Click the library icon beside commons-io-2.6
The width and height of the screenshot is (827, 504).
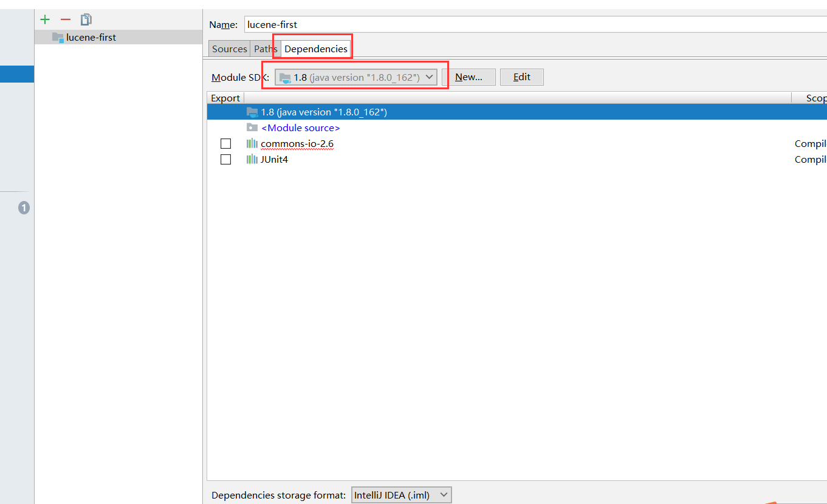pos(252,143)
